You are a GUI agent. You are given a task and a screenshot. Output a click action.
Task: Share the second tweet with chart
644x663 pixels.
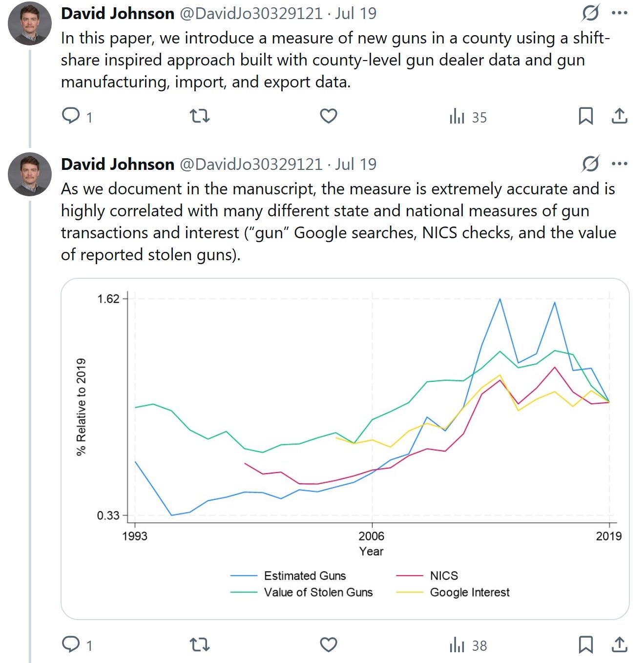coord(619,644)
